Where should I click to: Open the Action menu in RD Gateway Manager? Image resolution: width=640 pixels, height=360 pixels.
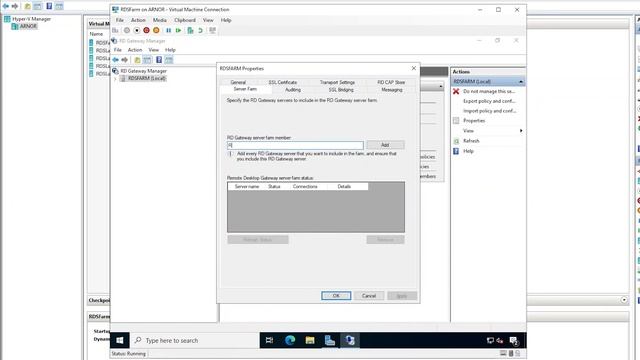coord(135,50)
